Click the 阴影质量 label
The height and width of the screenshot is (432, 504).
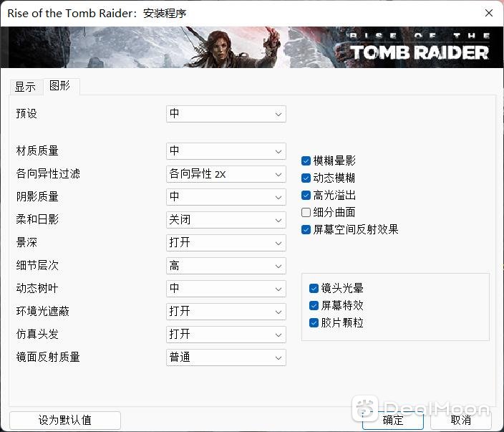37,196
